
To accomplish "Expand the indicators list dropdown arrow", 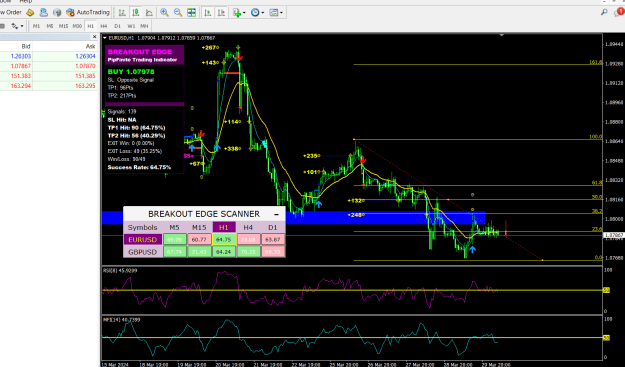I will coord(244,13).
